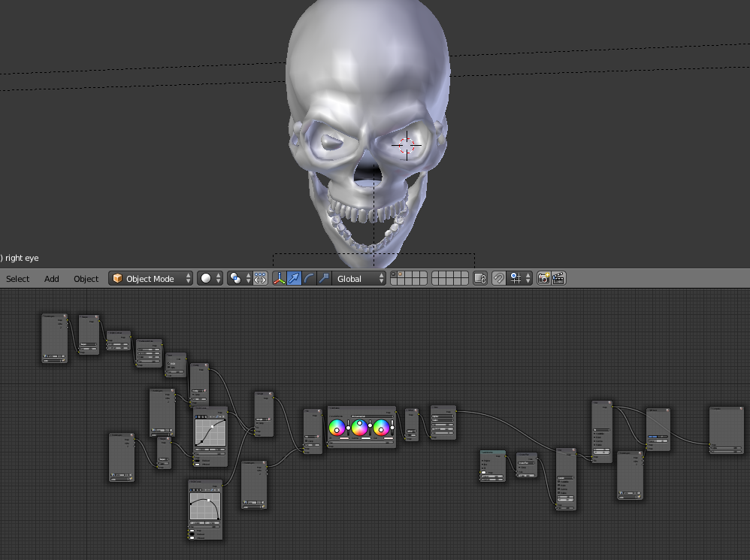The image size is (750, 560).
Task: Click the gamma color wheel in color balance node
Action: 359,428
